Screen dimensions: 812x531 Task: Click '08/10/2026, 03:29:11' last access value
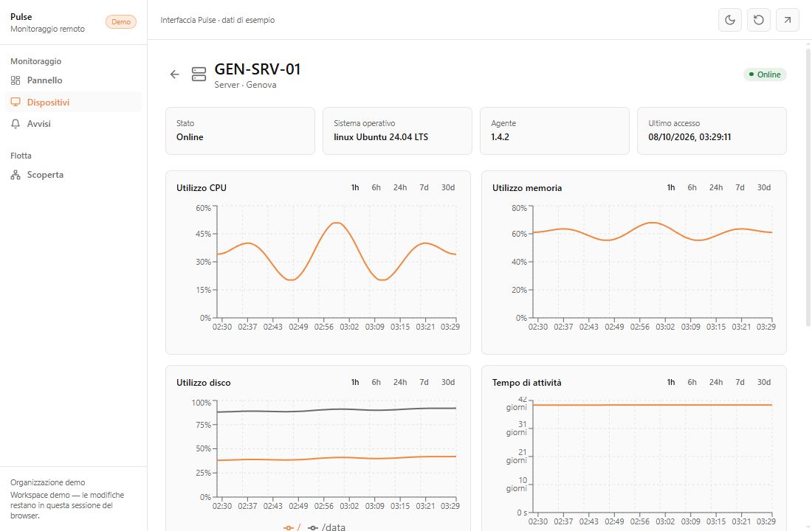pyautogui.click(x=689, y=137)
